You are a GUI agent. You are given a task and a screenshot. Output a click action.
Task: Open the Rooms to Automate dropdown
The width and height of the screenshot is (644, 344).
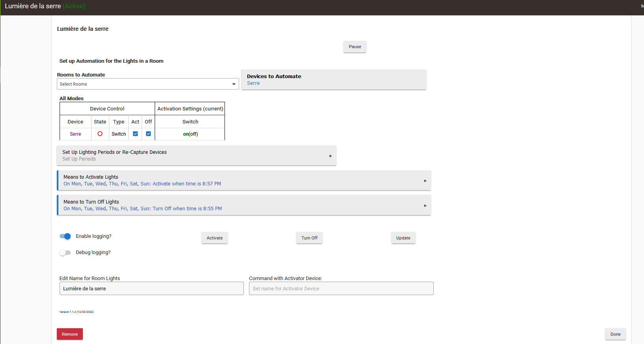(x=148, y=84)
